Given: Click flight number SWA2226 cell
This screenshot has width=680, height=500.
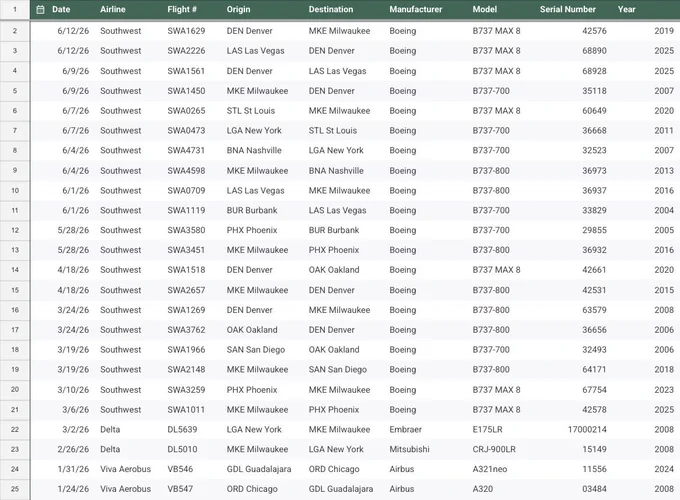Looking at the screenshot, I should (186, 51).
